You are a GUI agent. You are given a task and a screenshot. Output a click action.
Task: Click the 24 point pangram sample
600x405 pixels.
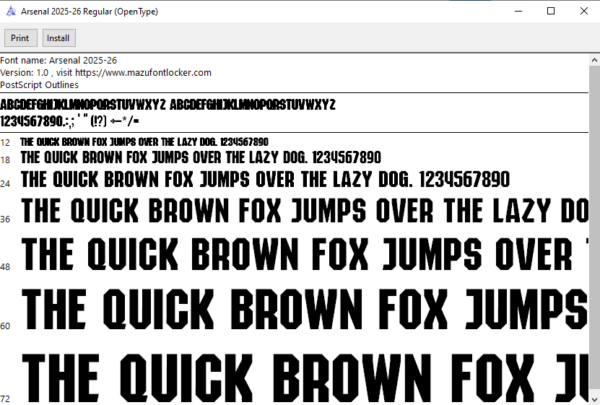coord(265,180)
